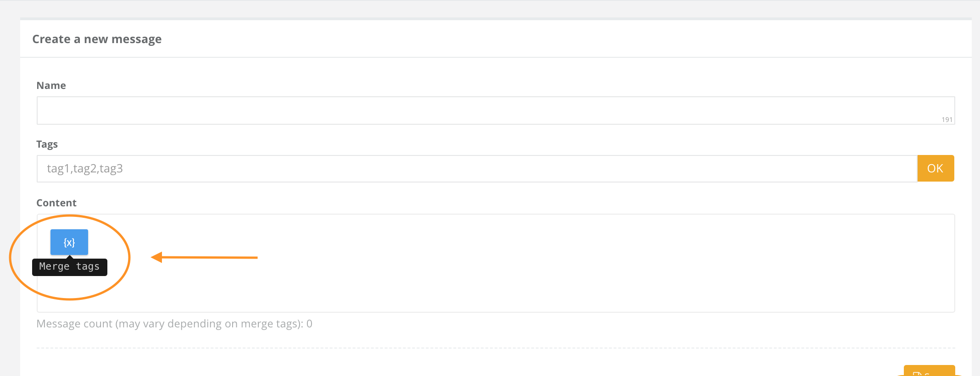Click the save icon in the bottom-right orange button

click(917, 374)
